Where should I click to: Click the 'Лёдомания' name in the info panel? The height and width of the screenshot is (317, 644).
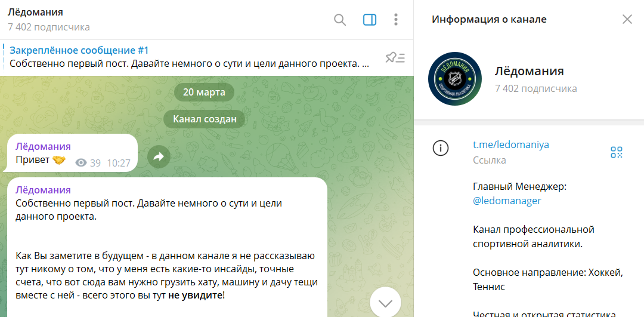pyautogui.click(x=529, y=71)
